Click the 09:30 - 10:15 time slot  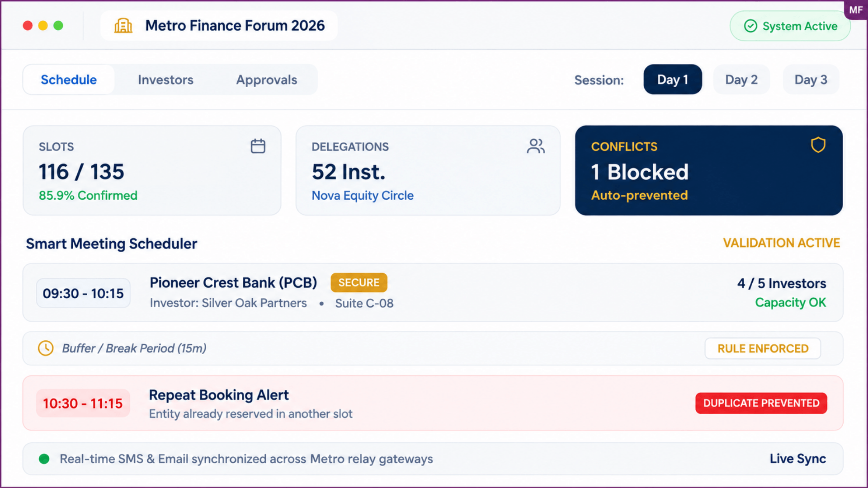[x=83, y=293]
